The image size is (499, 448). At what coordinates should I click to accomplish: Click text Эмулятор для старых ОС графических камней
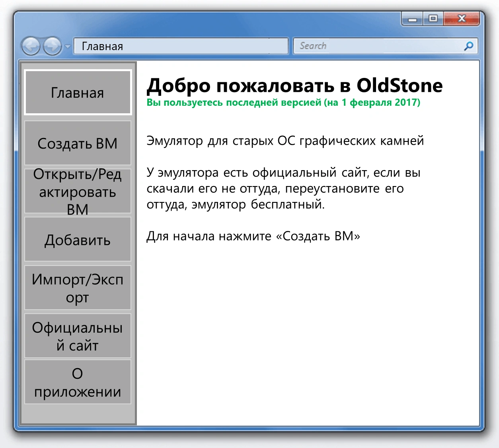(285, 141)
